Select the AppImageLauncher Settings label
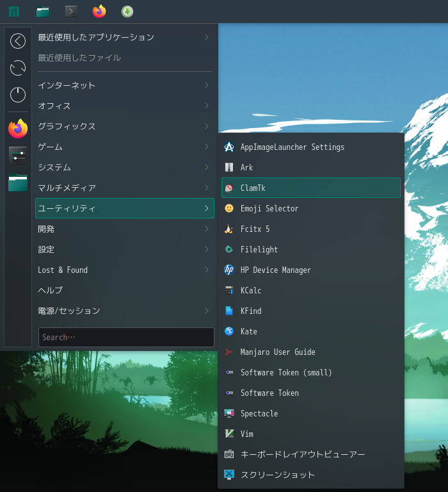The height and width of the screenshot is (492, 448). pos(292,147)
